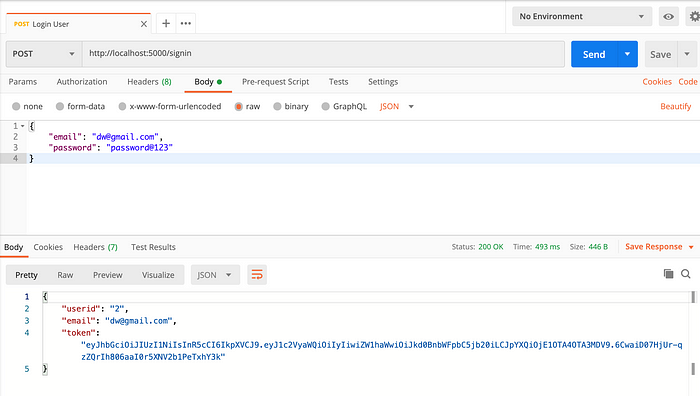This screenshot has height=396, width=700.
Task: Click the Beautify link
Action: pos(675,106)
